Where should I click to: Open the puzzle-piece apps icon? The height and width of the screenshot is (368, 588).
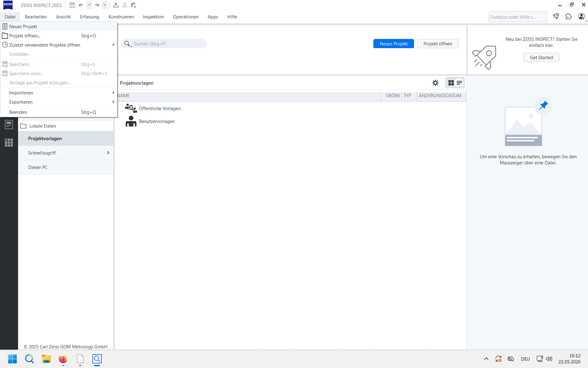click(x=569, y=17)
